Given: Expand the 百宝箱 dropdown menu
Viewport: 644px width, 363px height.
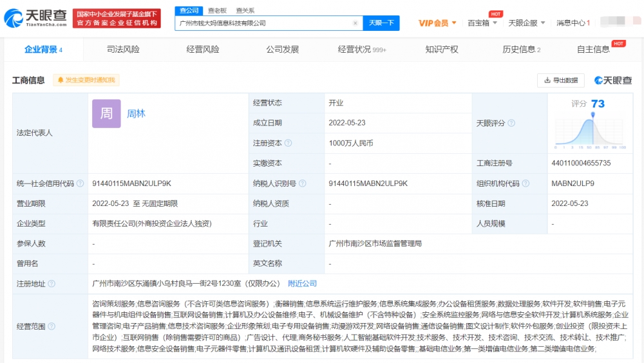Looking at the screenshot, I should coord(482,23).
